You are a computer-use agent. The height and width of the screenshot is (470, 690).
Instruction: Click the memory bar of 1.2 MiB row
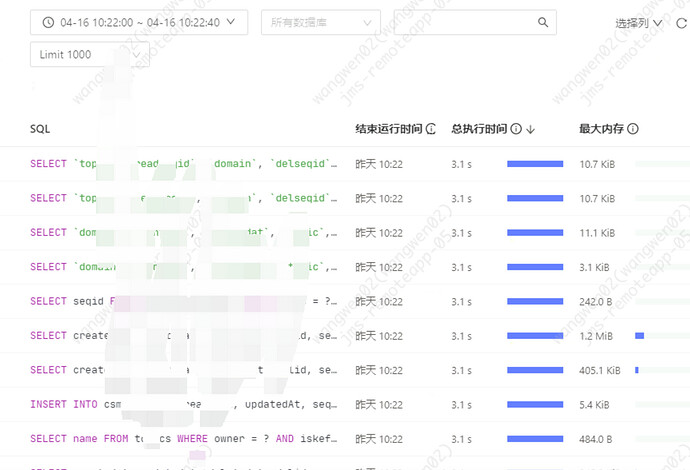point(639,336)
